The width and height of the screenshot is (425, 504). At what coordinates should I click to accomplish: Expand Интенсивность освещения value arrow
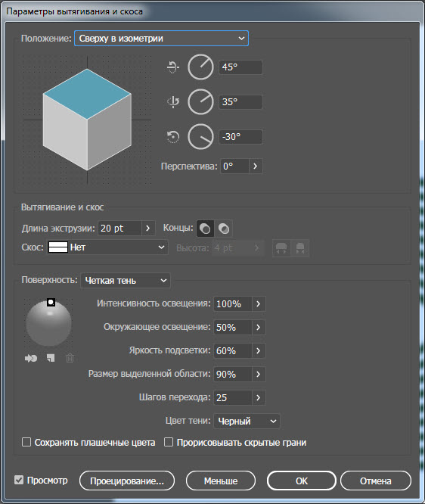click(259, 303)
